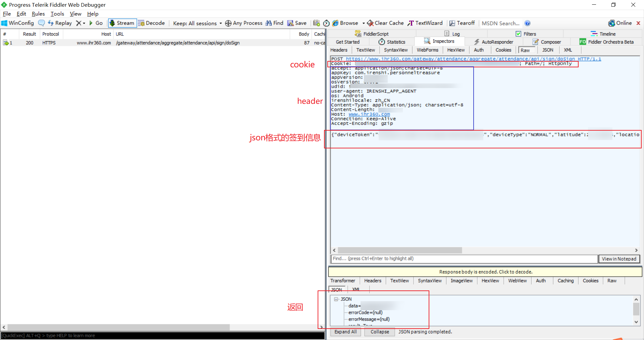
Task: Save sessions with the Save icon
Action: [x=290, y=23]
